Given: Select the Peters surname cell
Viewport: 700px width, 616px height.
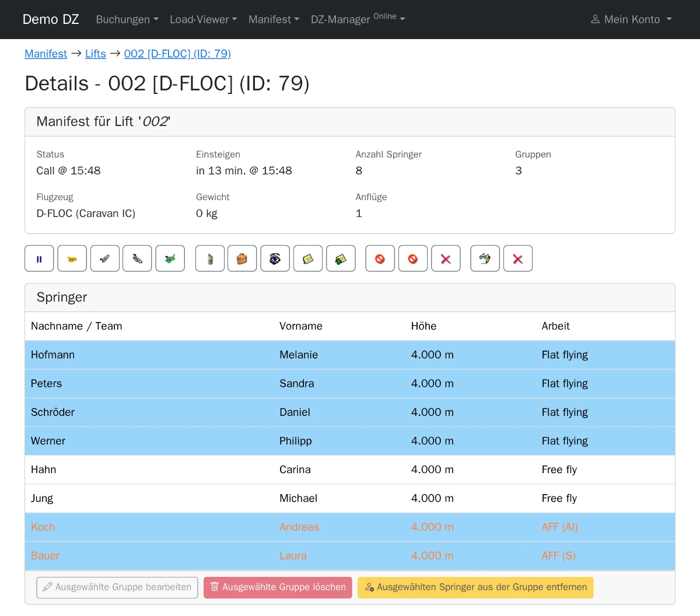Looking at the screenshot, I should 149,383.
